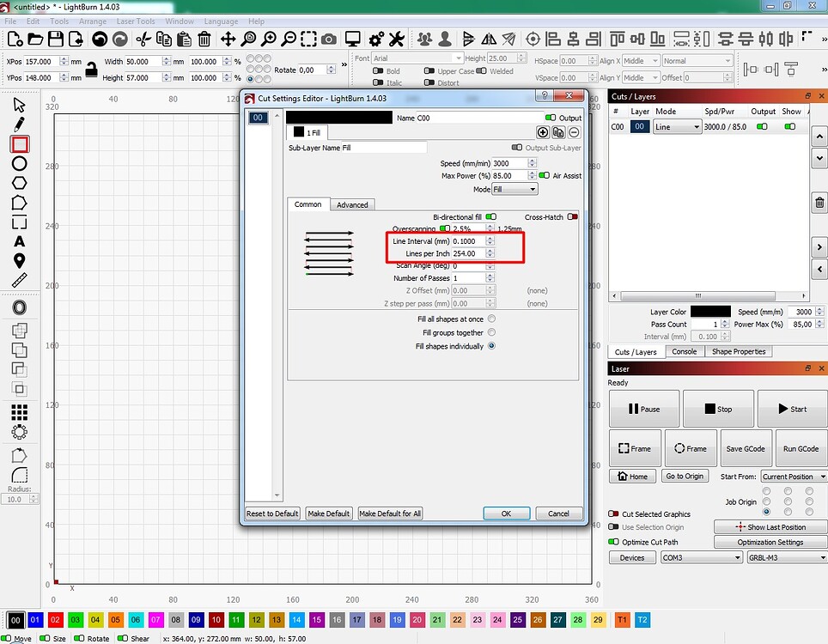The width and height of the screenshot is (828, 644).
Task: Select the Offset Shapes tool
Action: pyautogui.click(x=20, y=307)
